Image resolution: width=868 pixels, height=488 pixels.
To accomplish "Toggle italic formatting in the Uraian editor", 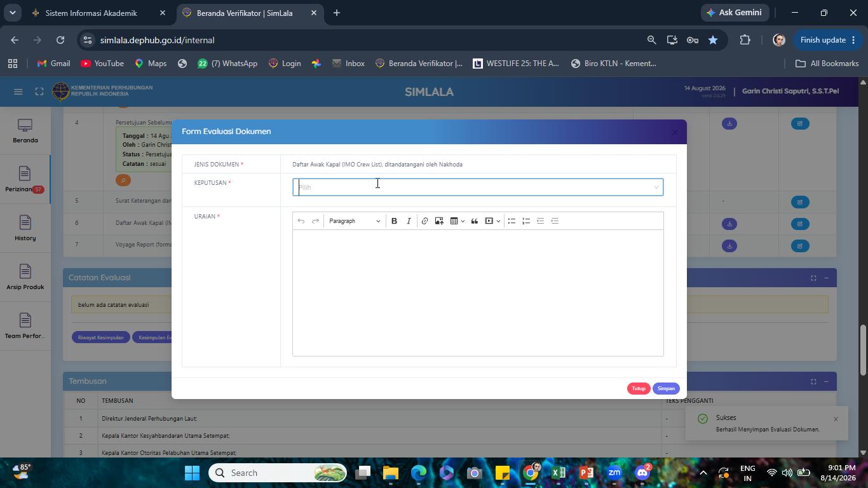I will coord(409,221).
